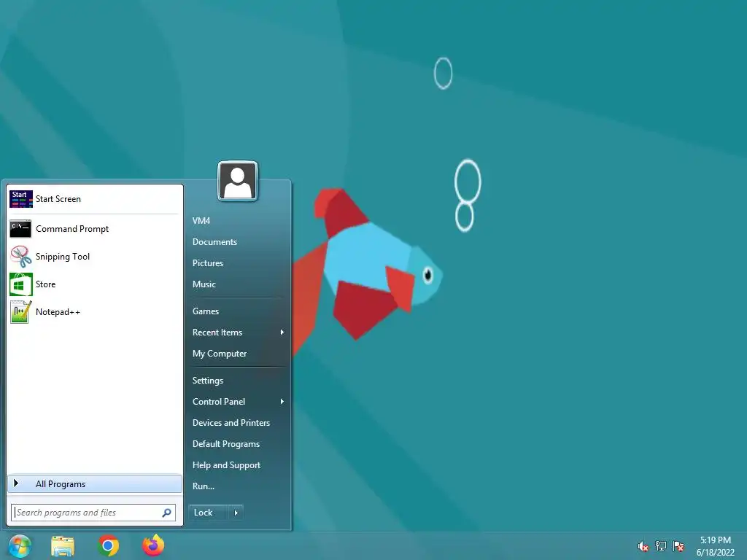Open the Action Center flag icon
747x560 pixels.
click(x=678, y=545)
